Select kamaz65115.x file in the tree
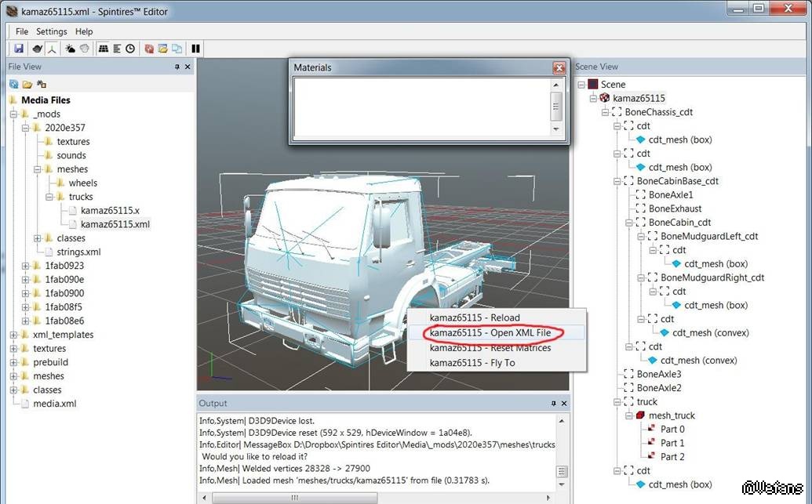The width and height of the screenshot is (812, 504). [x=110, y=211]
